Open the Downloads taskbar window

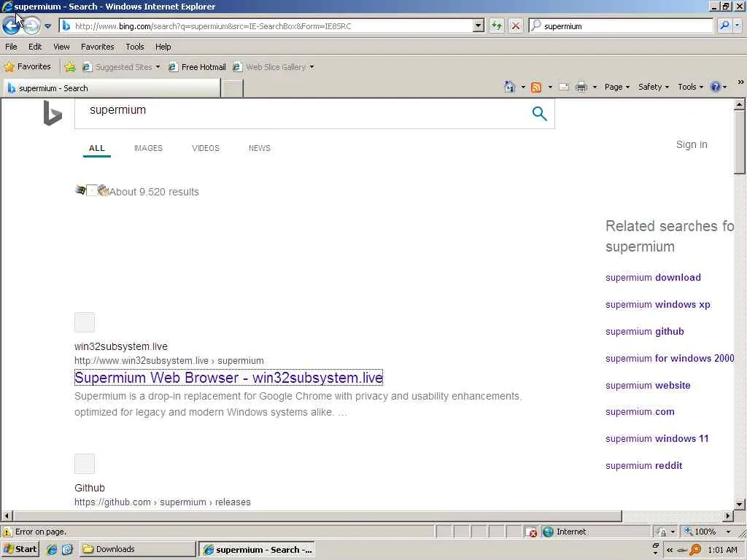138,549
